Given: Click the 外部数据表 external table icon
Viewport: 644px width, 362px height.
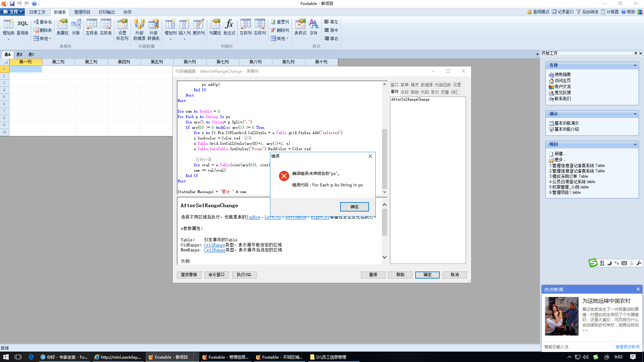Looking at the screenshot, I should click(x=153, y=29).
